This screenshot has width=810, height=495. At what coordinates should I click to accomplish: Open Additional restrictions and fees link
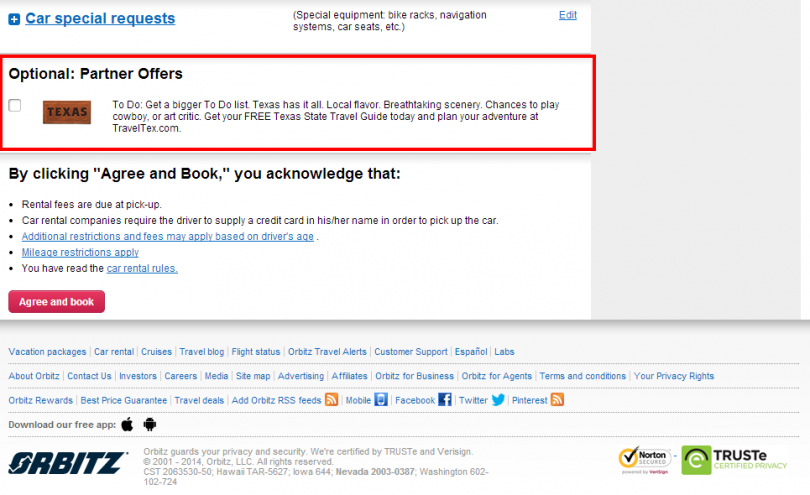[x=167, y=237]
